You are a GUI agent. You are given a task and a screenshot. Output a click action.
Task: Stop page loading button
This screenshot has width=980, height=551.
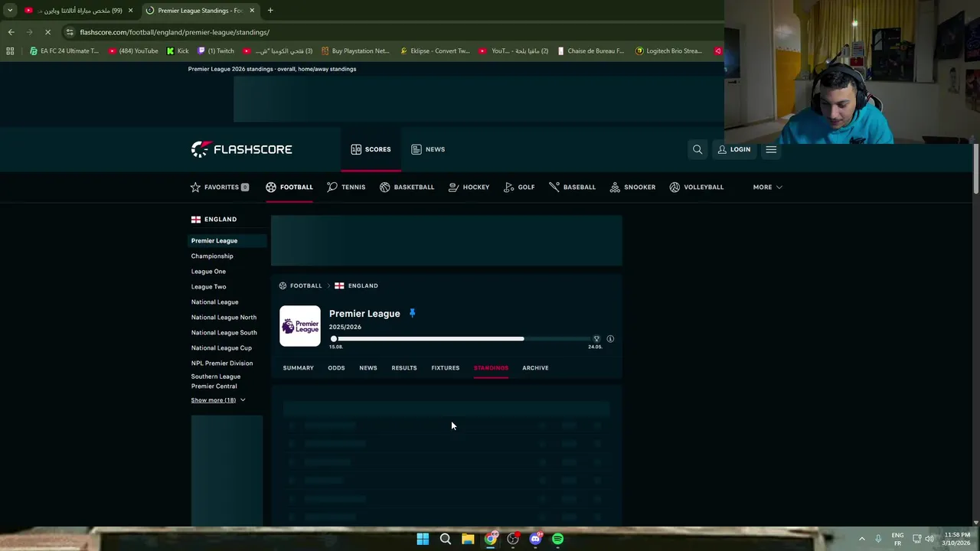pos(47,32)
